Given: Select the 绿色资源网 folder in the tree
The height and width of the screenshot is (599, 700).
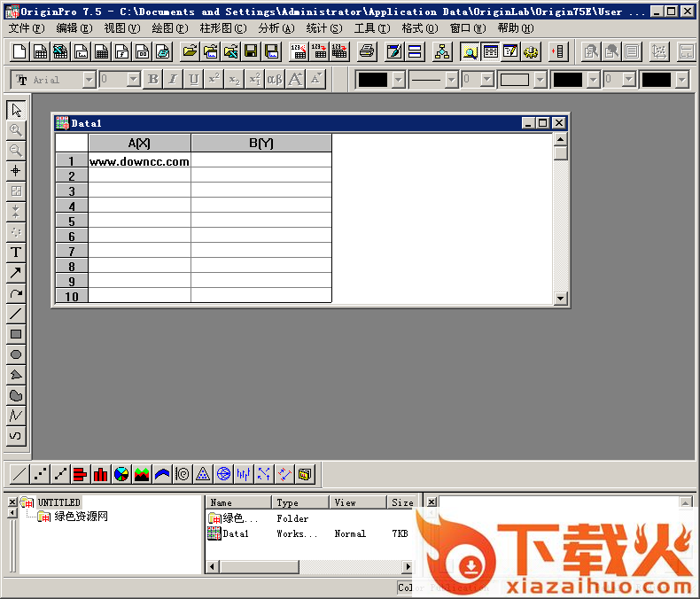Looking at the screenshot, I should [81, 517].
